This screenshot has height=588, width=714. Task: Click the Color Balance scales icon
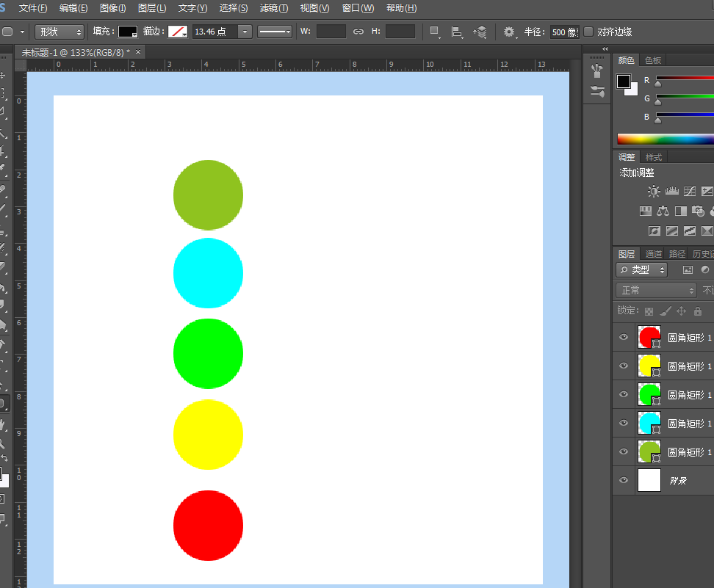pos(663,211)
